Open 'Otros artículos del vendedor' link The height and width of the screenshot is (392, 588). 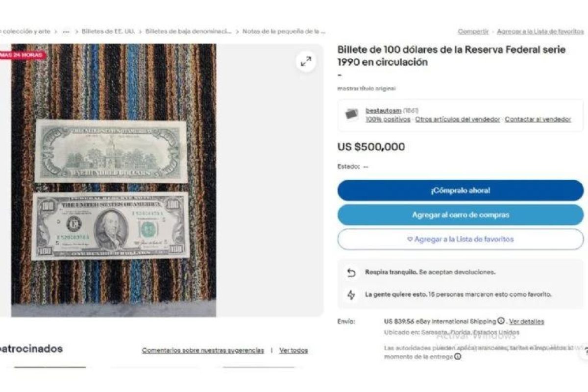pyautogui.click(x=458, y=119)
